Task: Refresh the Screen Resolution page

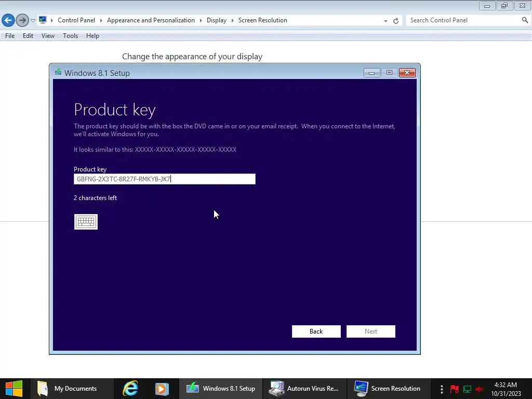Action: point(395,21)
